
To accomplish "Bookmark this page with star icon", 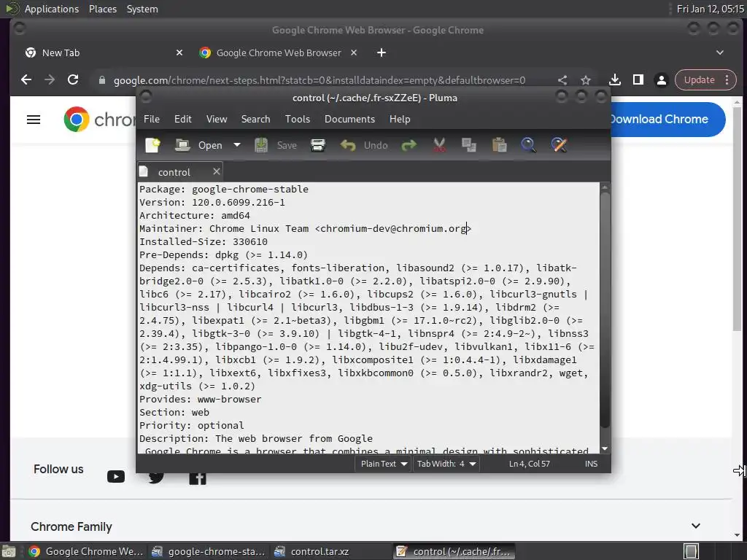I will coord(586,80).
